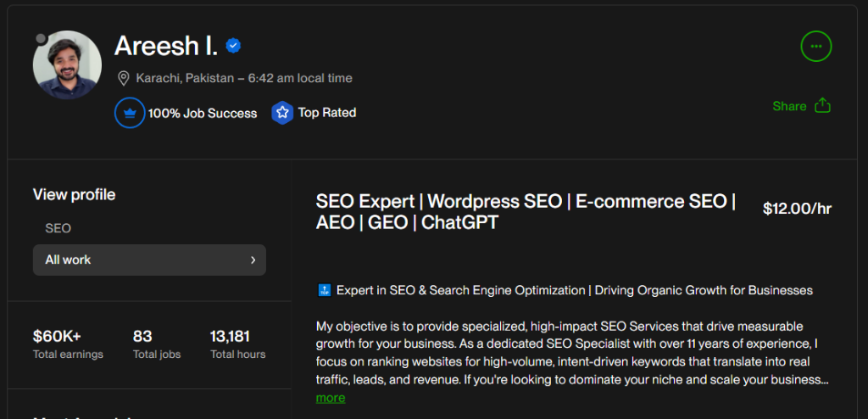Click the Top Rated star badge icon
The width and height of the screenshot is (868, 419).
[282, 113]
